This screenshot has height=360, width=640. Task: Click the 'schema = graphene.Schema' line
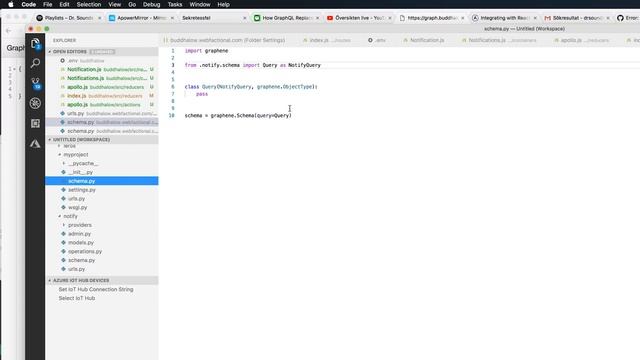238,116
